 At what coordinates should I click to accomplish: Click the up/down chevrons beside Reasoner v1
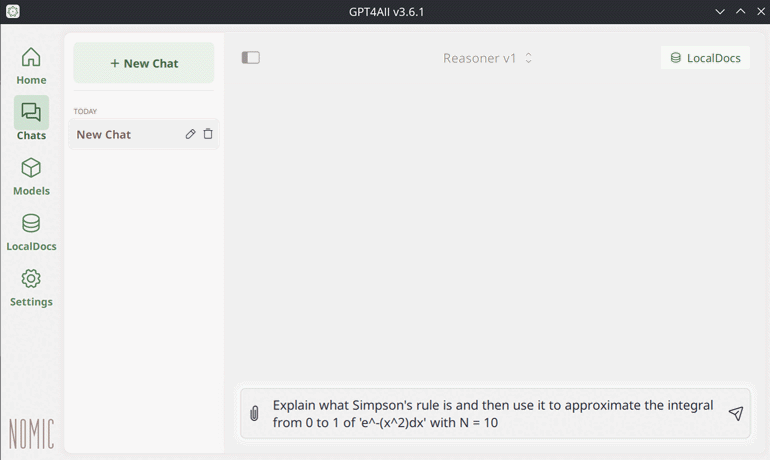coord(529,58)
